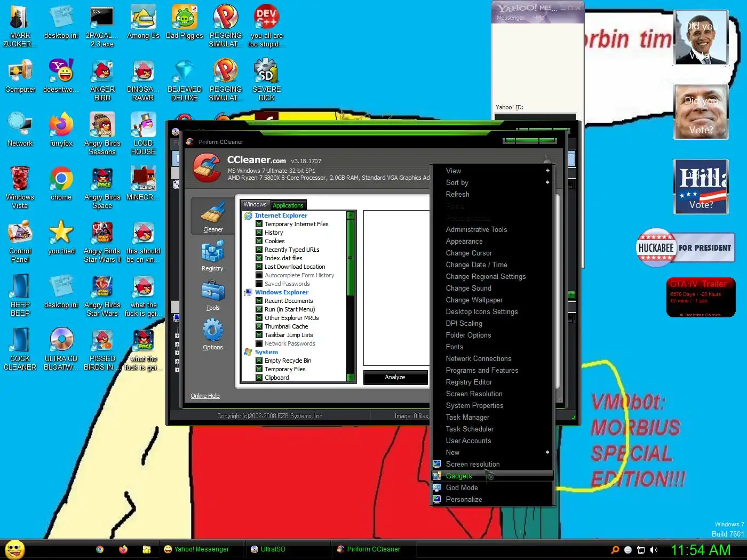Image resolution: width=747 pixels, height=560 pixels.
Task: Click the taskbar clock 11:54 AM
Action: (701, 550)
